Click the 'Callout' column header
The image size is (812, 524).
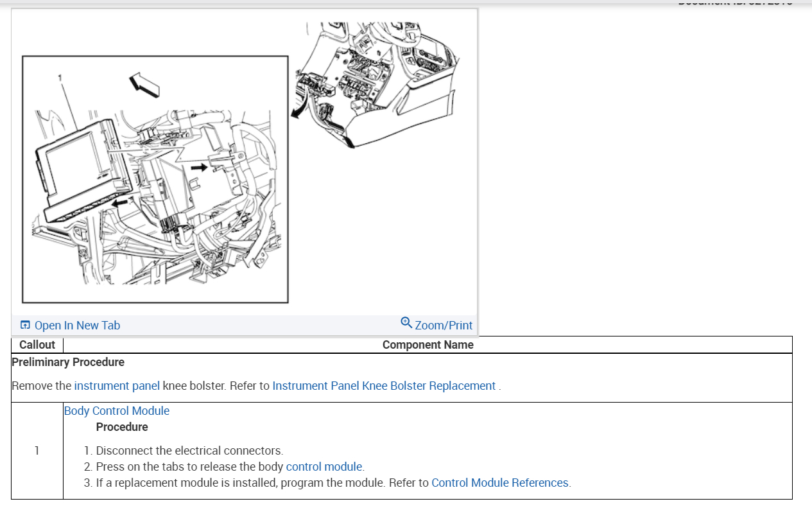point(37,345)
